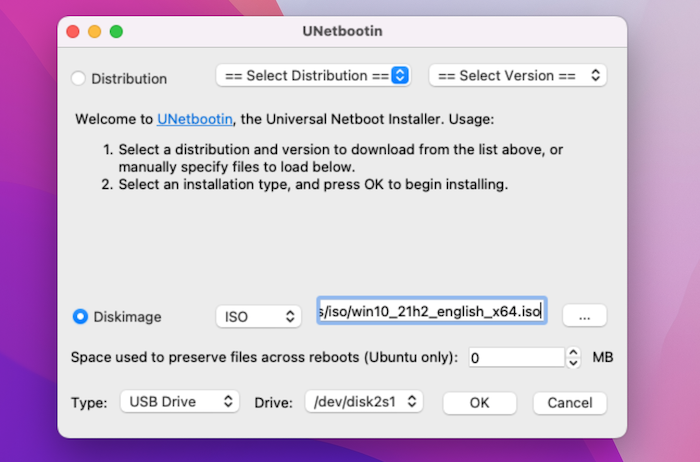Close the UNetbootin window
The image size is (700, 462).
pos(73,32)
